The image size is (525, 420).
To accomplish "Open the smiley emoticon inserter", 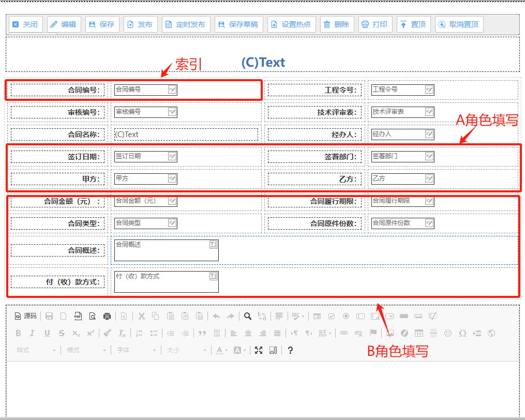I will coord(448,333).
